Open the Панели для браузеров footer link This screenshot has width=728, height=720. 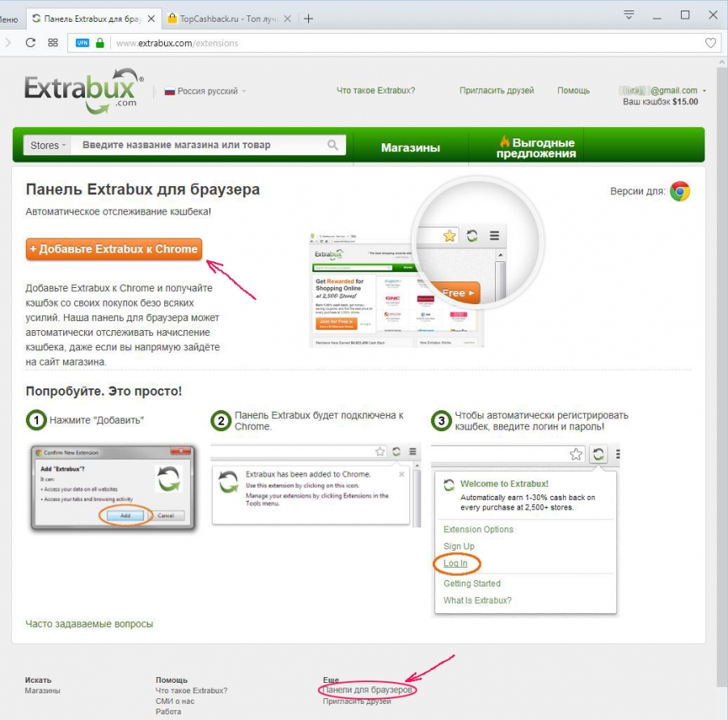coord(367,690)
